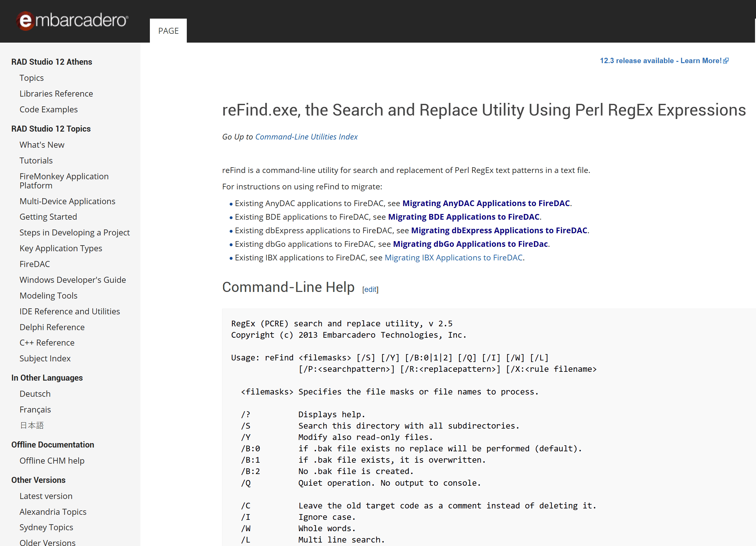Select the PAGE tab
The image size is (756, 546).
pyautogui.click(x=168, y=31)
